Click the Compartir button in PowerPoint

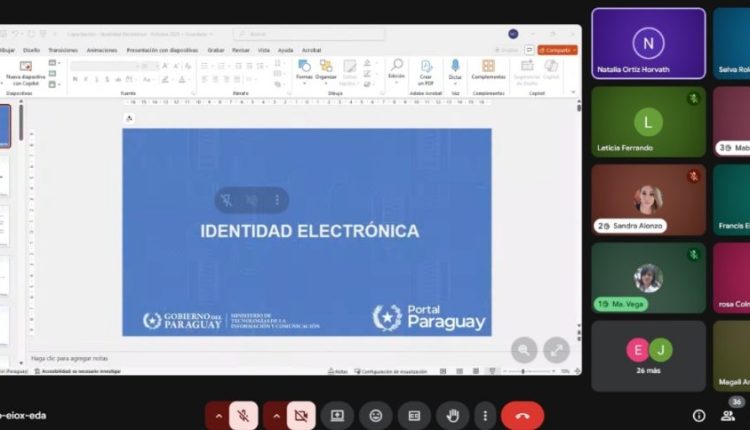click(x=557, y=49)
